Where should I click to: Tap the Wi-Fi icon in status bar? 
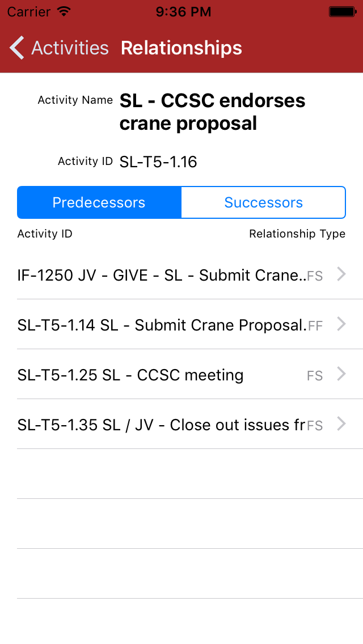pos(64,11)
